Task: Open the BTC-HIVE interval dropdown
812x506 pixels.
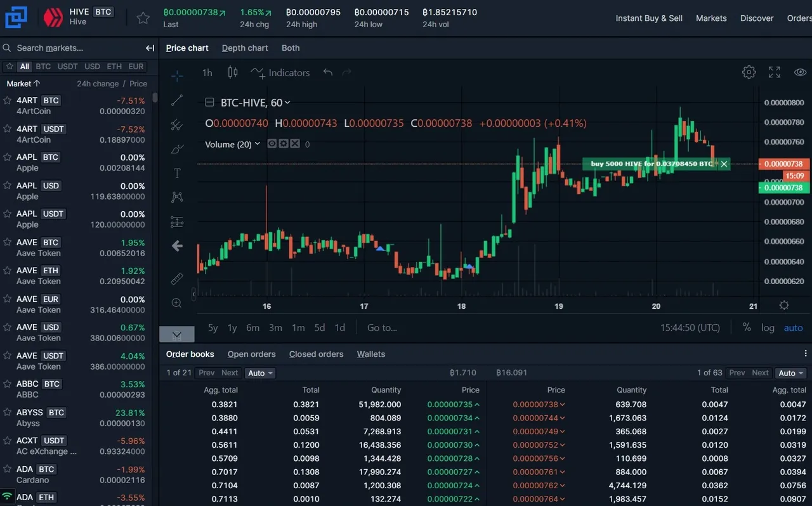Action: click(x=287, y=102)
